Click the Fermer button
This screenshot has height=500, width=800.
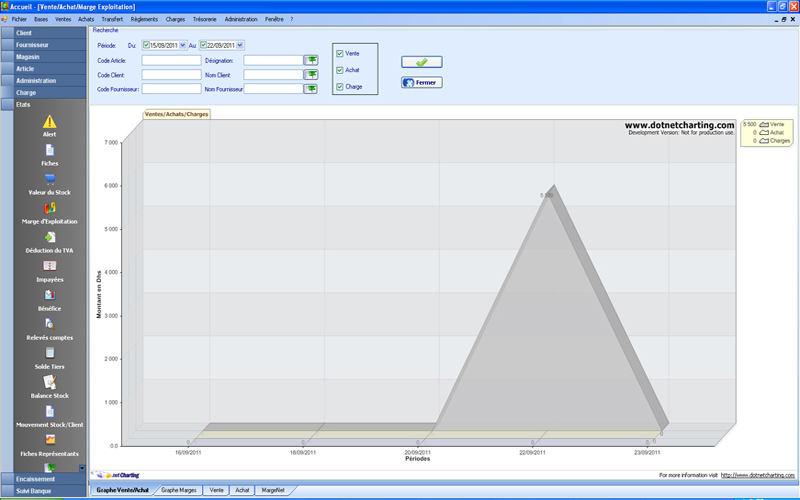pyautogui.click(x=421, y=83)
